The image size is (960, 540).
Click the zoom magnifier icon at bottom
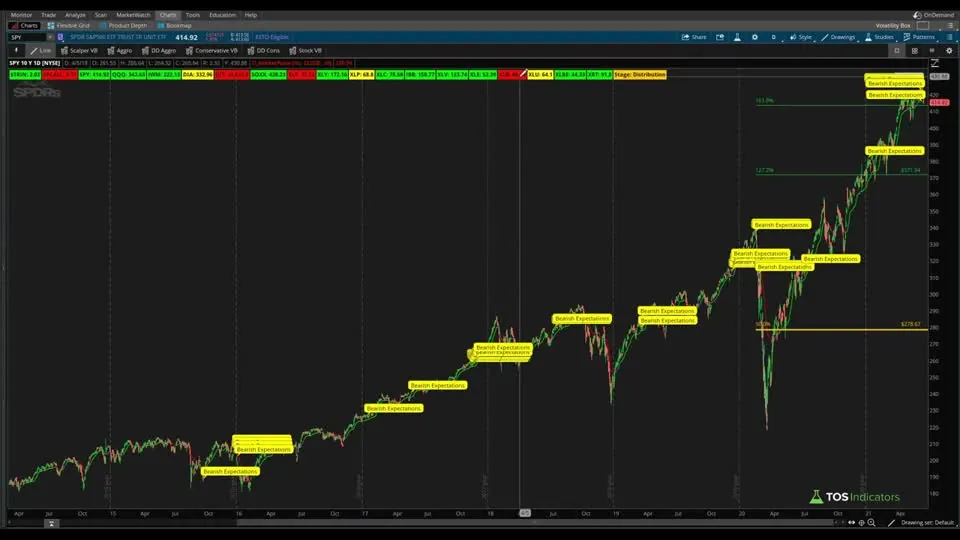tap(871, 523)
